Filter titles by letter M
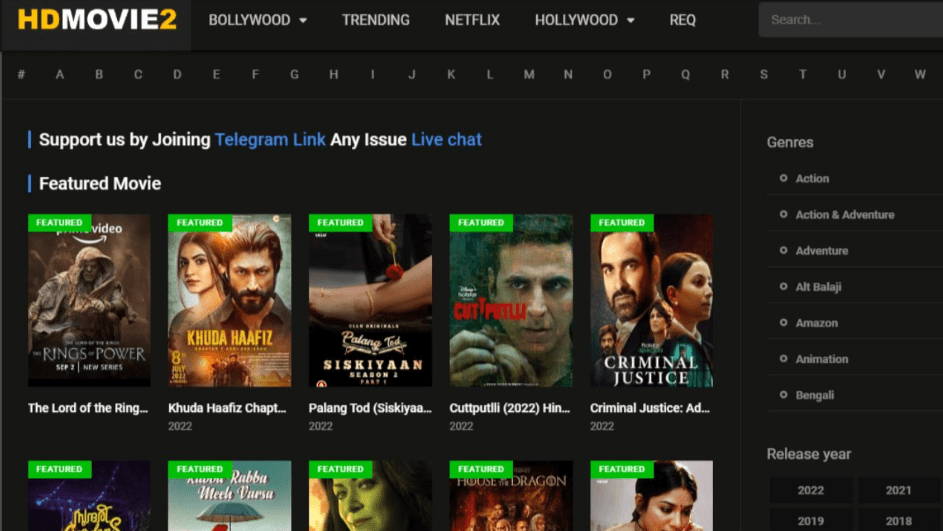This screenshot has width=943, height=531. 529,75
